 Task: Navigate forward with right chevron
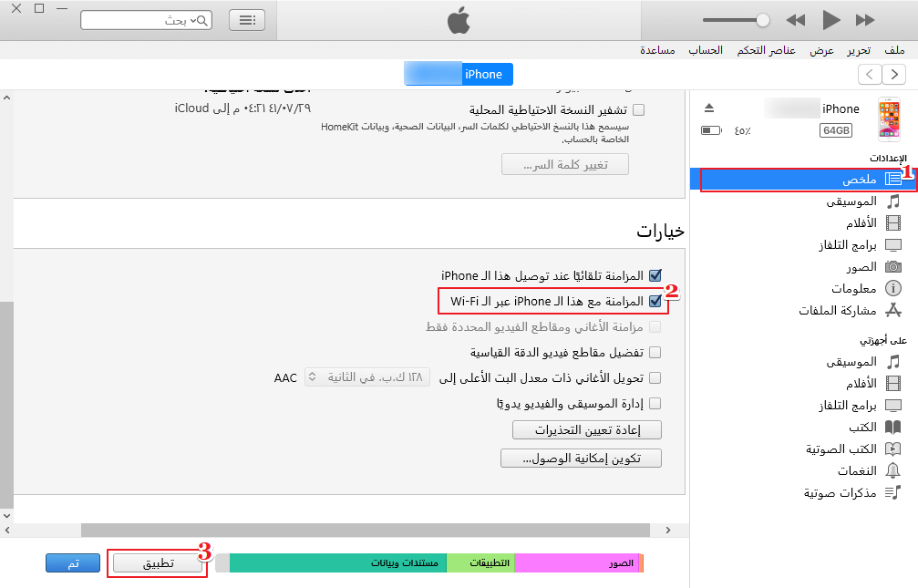[894, 75]
